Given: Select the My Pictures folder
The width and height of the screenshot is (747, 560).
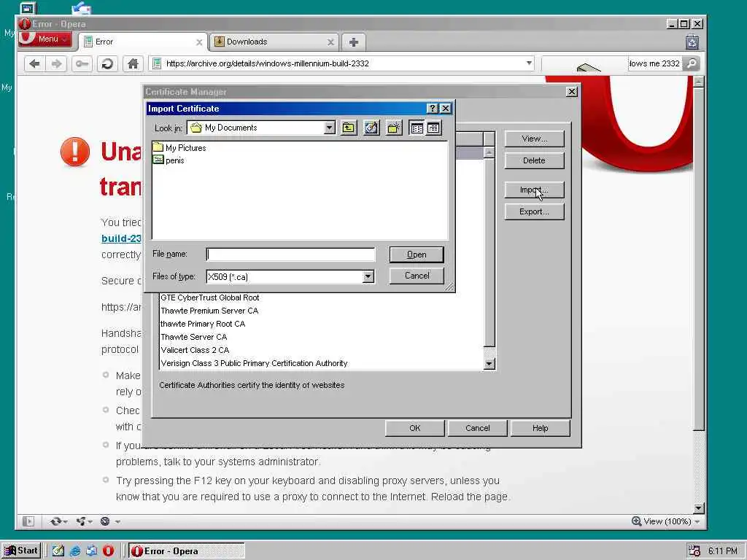Looking at the screenshot, I should point(179,147).
